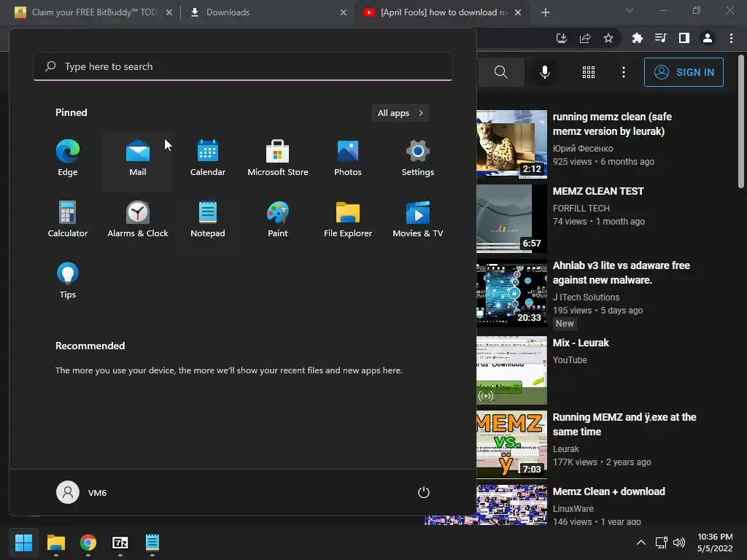
Task: Switch to Chrome on the taskbar
Action: pos(88,542)
